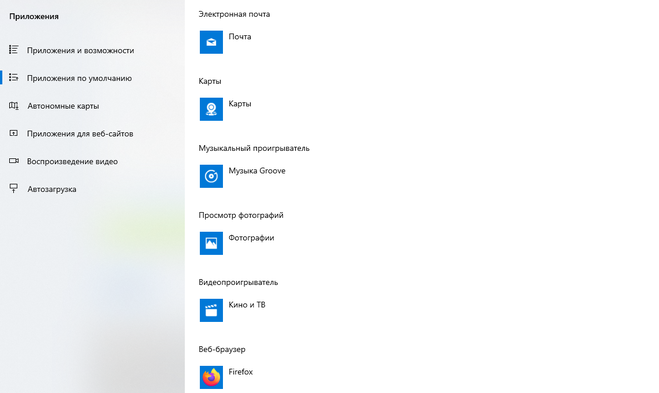659x393 pixels.
Task: Click the Электронная почта heading
Action: (234, 14)
